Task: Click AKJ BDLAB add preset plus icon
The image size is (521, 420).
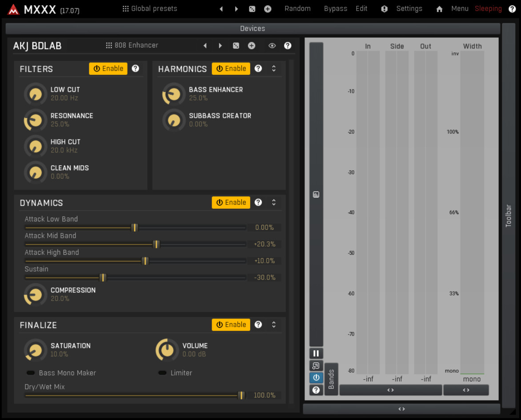Action: click(x=252, y=45)
